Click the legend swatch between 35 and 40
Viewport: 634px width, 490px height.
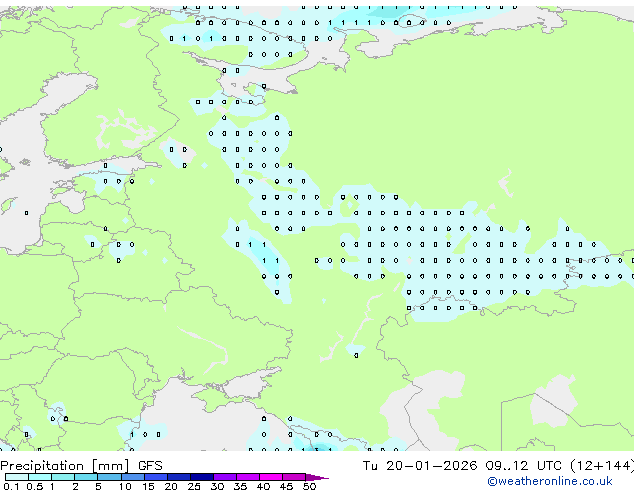point(247,477)
